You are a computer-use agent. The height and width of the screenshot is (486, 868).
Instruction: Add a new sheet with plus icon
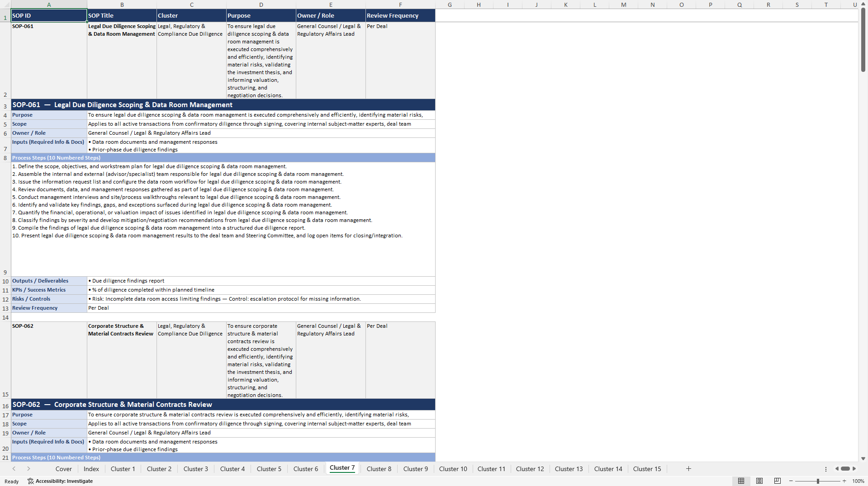(688, 469)
